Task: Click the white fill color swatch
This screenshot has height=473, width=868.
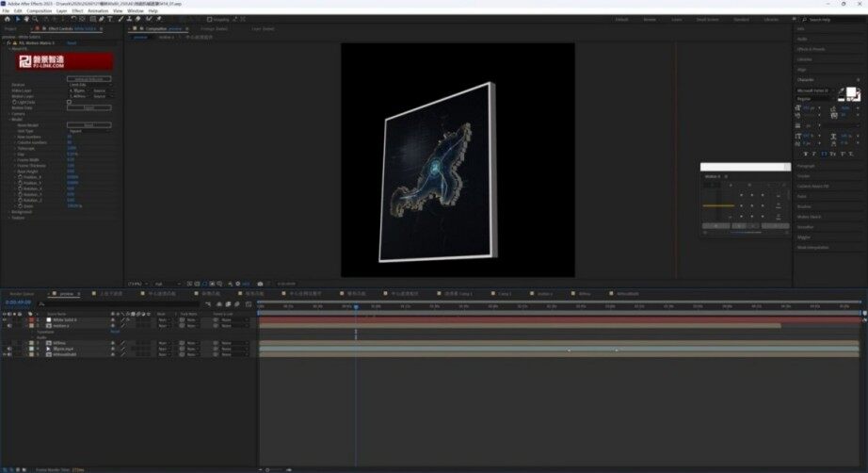Action: click(851, 92)
